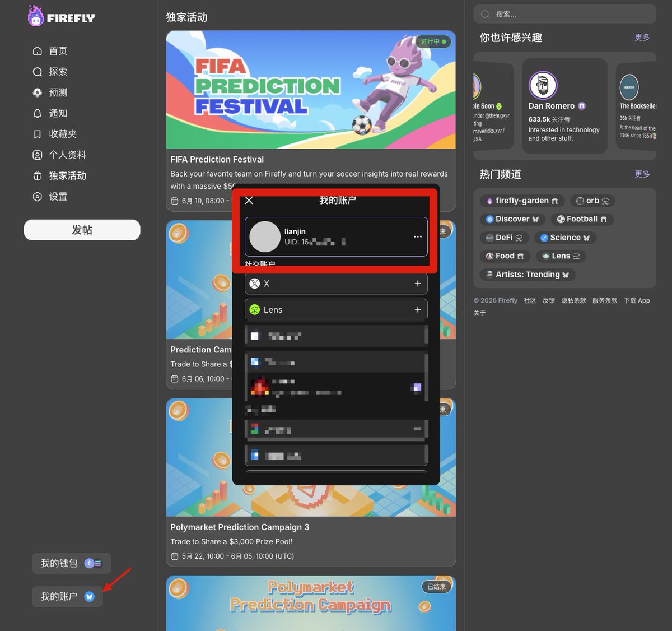This screenshot has width=672, height=631.
Task: Open Discover channel tag
Action: pyautogui.click(x=512, y=219)
